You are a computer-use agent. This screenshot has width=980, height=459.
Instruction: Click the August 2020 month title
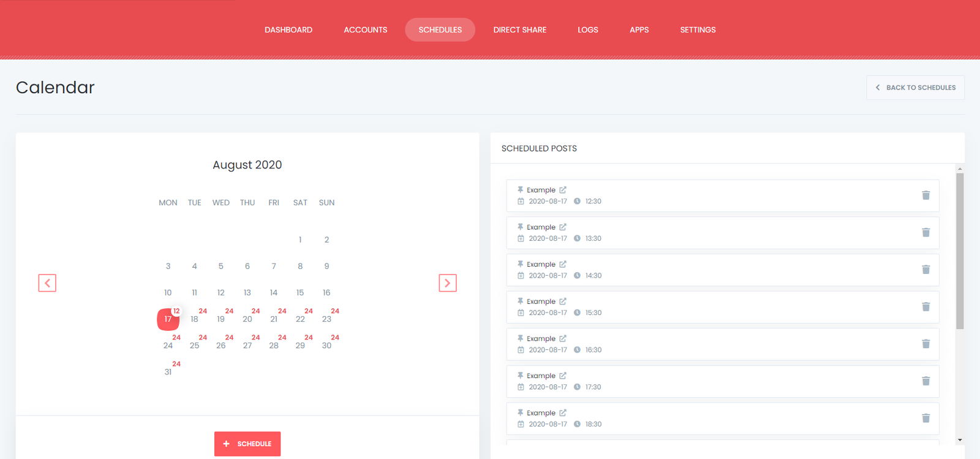tap(247, 165)
